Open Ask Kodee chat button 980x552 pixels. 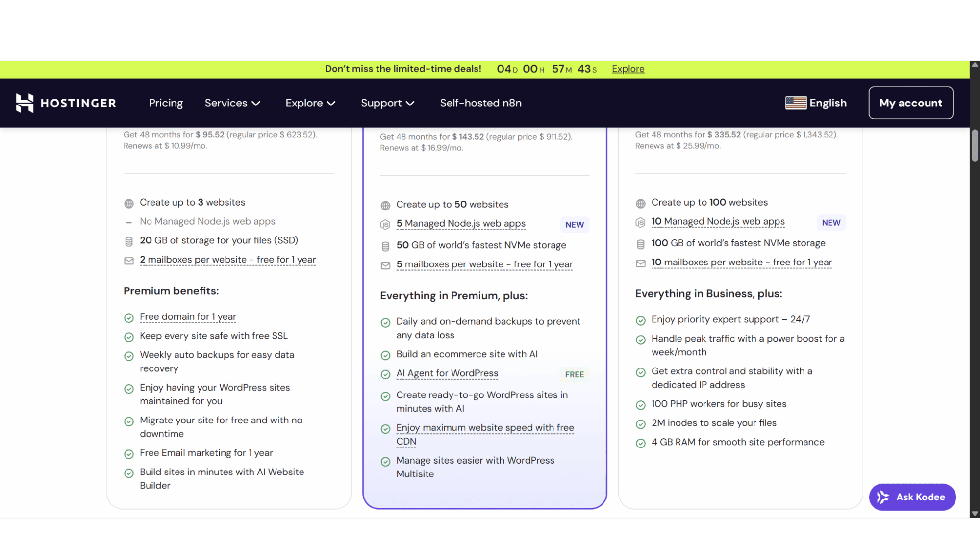click(912, 497)
